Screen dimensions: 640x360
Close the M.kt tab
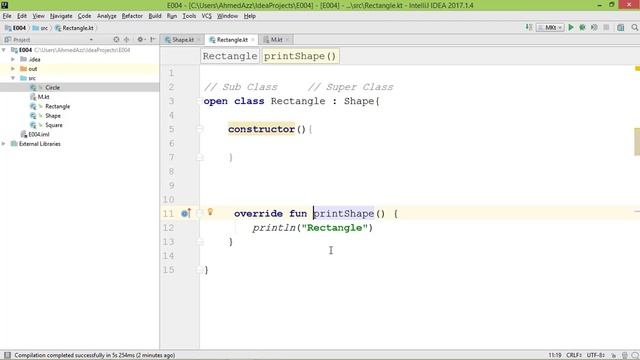click(x=287, y=40)
